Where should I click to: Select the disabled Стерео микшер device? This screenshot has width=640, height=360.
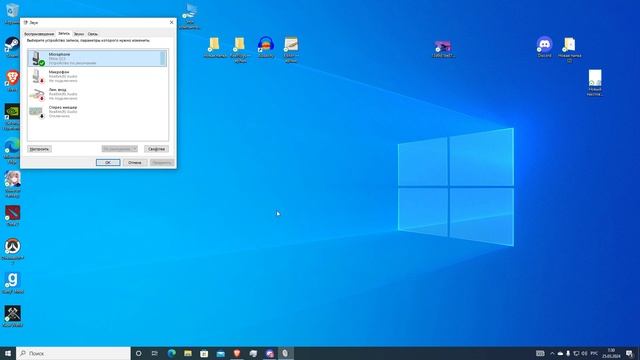tap(97, 111)
